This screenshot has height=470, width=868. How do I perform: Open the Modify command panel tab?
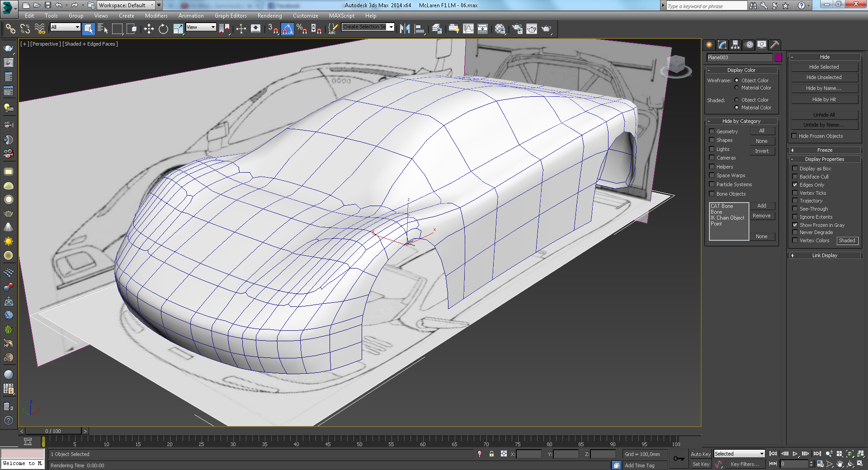click(722, 45)
